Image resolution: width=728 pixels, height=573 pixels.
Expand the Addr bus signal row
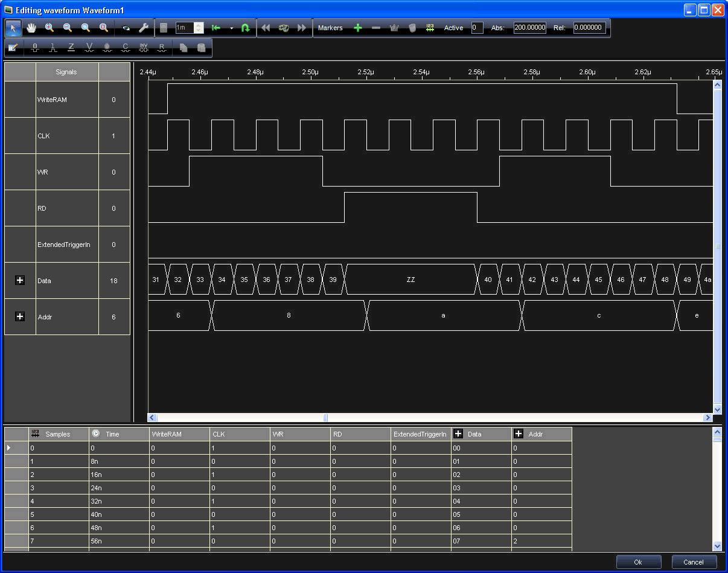pyautogui.click(x=20, y=316)
